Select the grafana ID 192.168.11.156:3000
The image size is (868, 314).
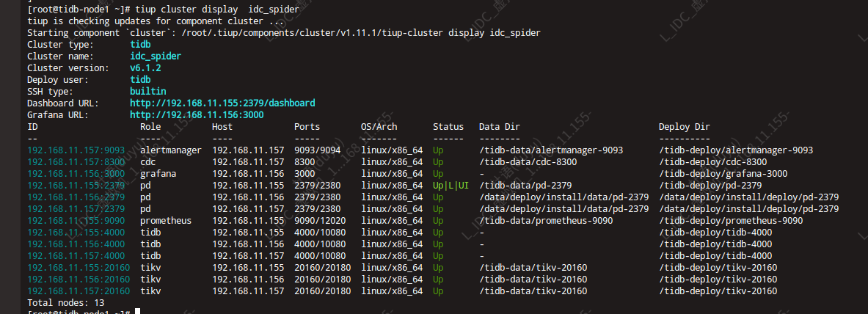click(x=76, y=173)
